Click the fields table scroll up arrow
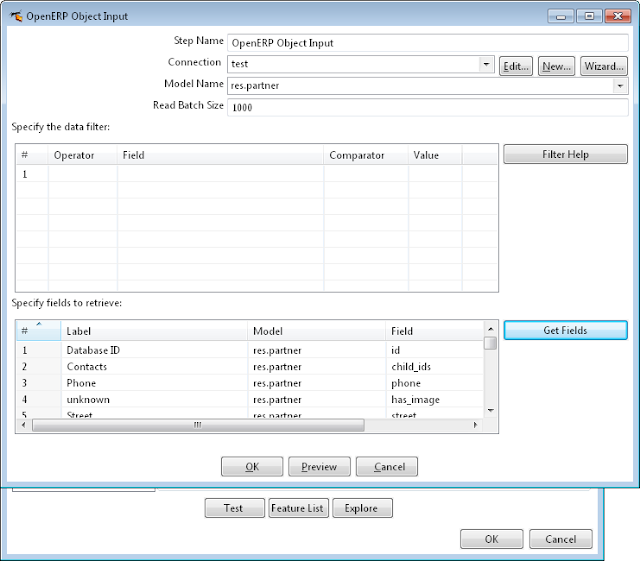This screenshot has width=640, height=561. [491, 329]
